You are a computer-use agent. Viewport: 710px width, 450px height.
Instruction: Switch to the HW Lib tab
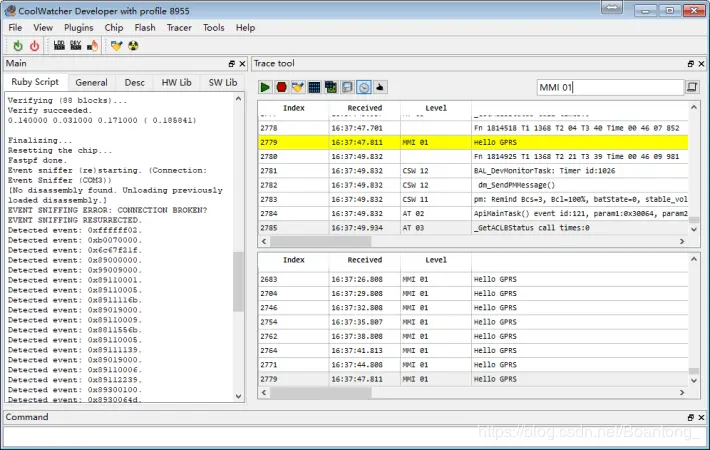176,82
